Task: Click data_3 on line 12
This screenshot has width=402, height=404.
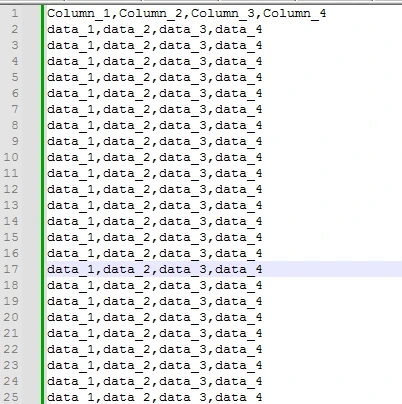Action: pos(183,190)
